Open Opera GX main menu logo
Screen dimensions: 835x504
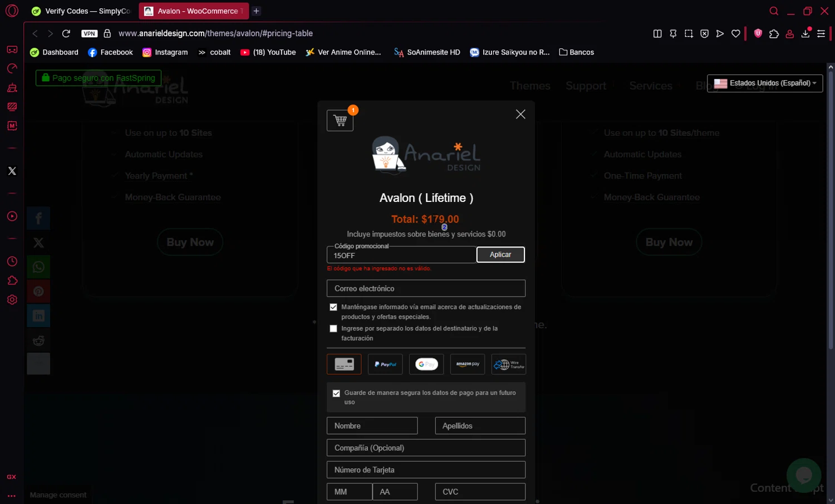(x=12, y=11)
